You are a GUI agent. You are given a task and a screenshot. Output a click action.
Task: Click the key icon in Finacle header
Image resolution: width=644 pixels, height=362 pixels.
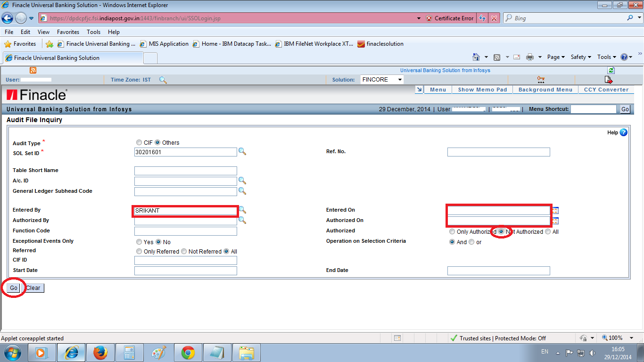[x=541, y=80]
